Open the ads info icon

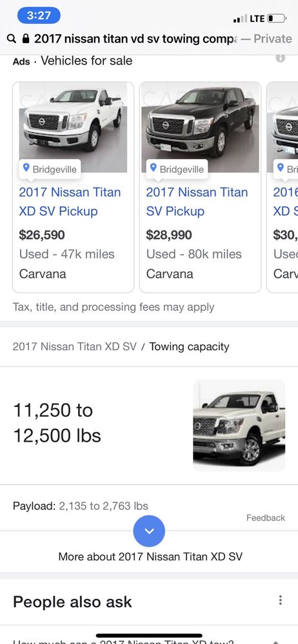point(281,58)
